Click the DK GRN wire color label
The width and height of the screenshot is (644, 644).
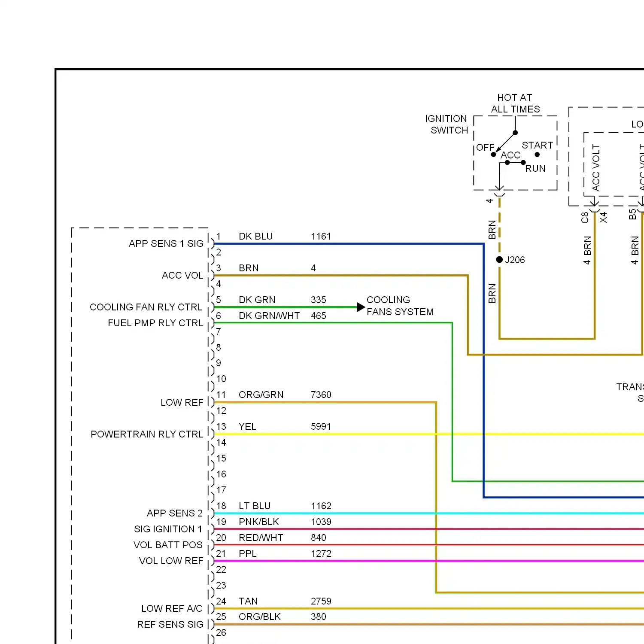click(x=257, y=300)
